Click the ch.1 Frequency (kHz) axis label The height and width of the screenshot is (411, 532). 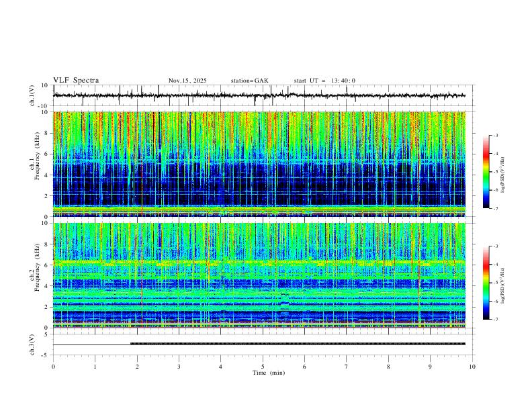35,156
